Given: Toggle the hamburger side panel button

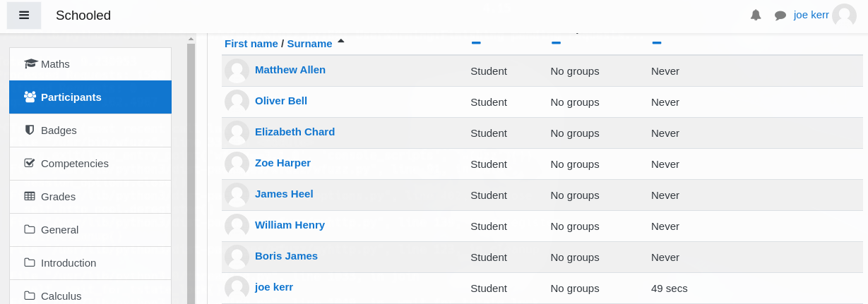Looking at the screenshot, I should pyautogui.click(x=24, y=16).
